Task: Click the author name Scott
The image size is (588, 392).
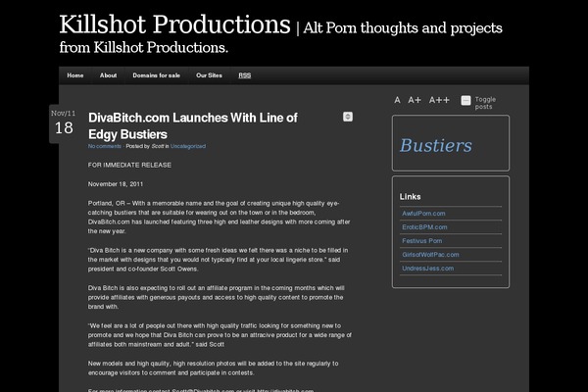Action: coord(158,146)
